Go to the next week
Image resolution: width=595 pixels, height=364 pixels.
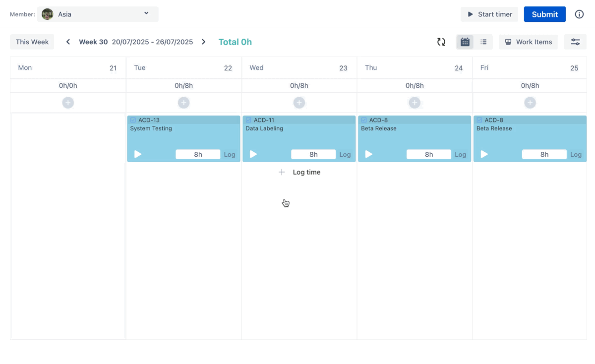coord(203,42)
